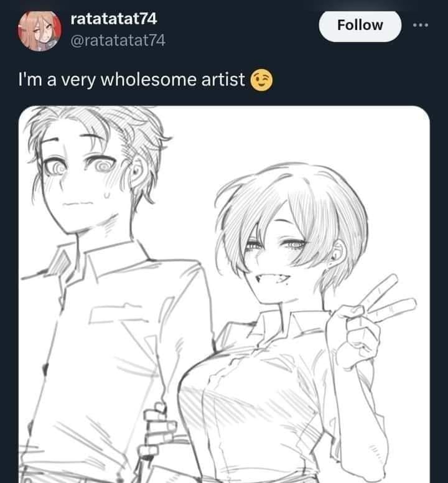Open the three-dot more options menu

click(421, 25)
